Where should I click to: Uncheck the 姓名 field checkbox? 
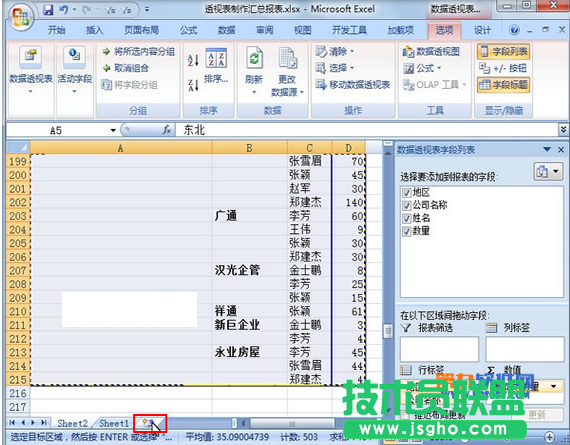[406, 218]
